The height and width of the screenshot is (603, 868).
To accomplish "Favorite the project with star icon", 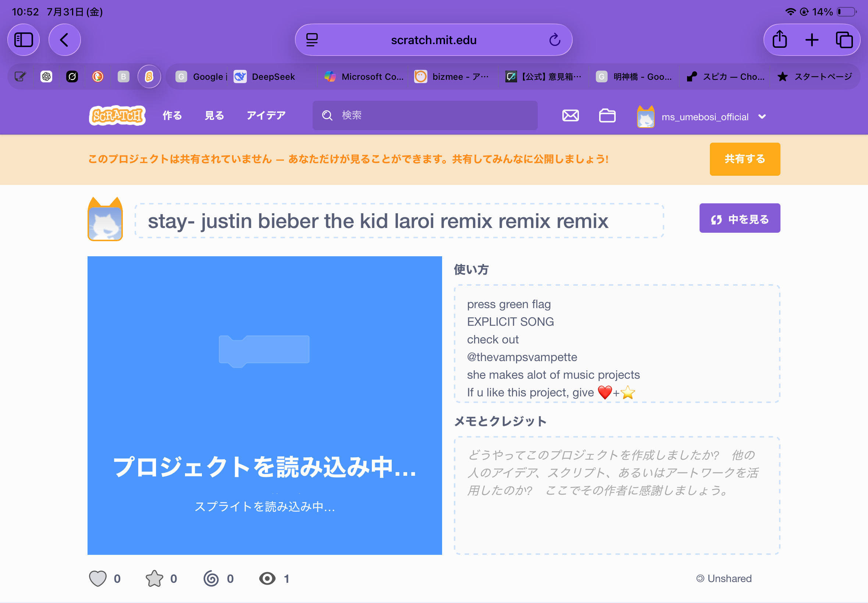I will click(154, 578).
